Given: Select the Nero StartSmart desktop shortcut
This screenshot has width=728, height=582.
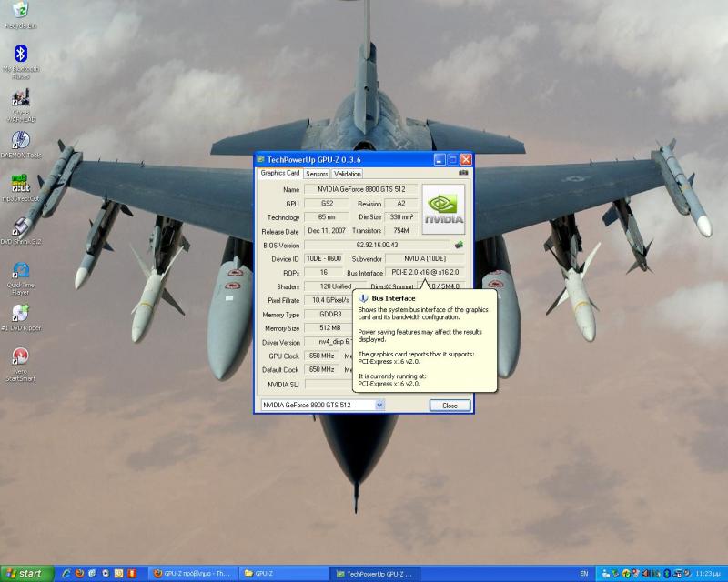Looking at the screenshot, I should coord(20,365).
